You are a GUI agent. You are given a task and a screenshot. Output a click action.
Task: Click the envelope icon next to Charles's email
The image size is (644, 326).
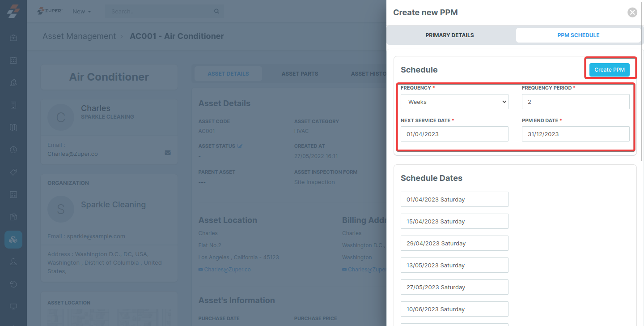coord(168,152)
